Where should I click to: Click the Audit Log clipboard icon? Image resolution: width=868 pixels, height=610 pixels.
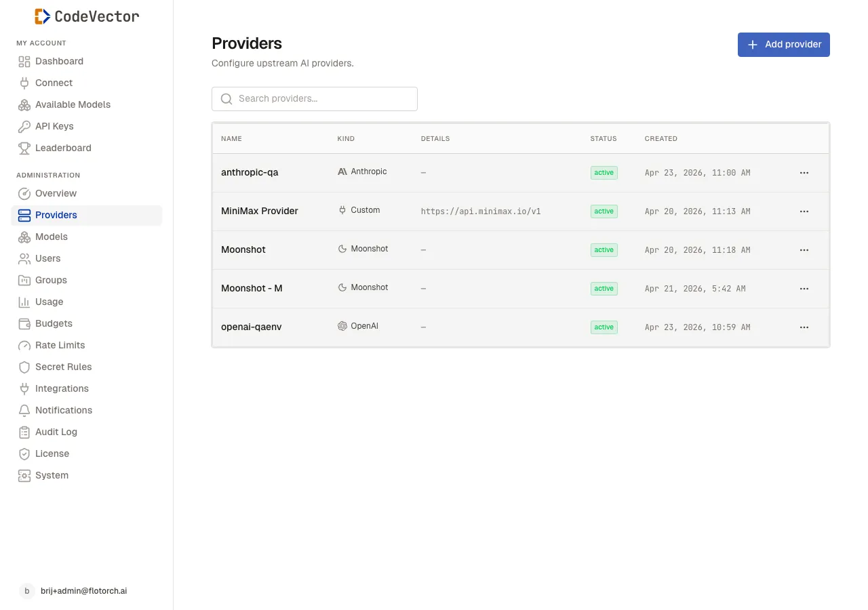(x=24, y=432)
